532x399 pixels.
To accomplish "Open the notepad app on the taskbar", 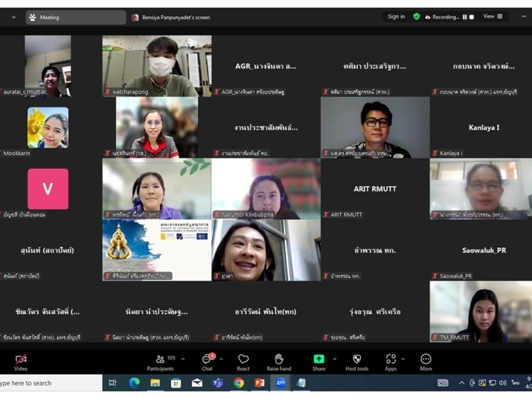I will click(301, 383).
